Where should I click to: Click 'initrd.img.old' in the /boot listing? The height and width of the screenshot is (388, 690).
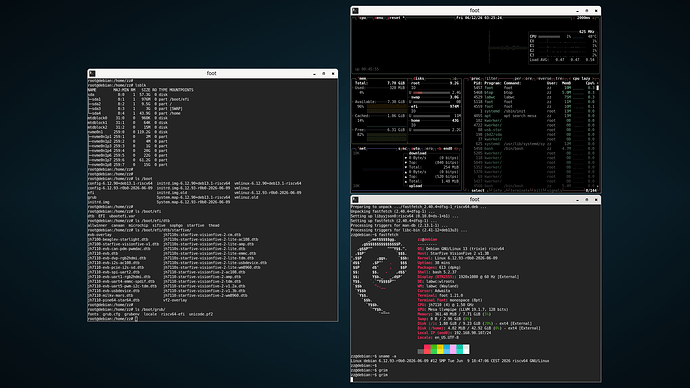pyautogui.click(x=172, y=193)
